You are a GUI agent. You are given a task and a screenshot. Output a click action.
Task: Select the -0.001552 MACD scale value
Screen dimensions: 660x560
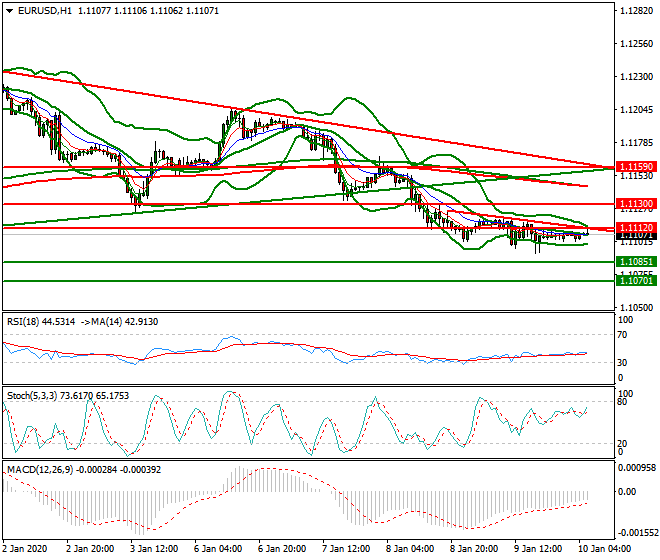point(637,533)
